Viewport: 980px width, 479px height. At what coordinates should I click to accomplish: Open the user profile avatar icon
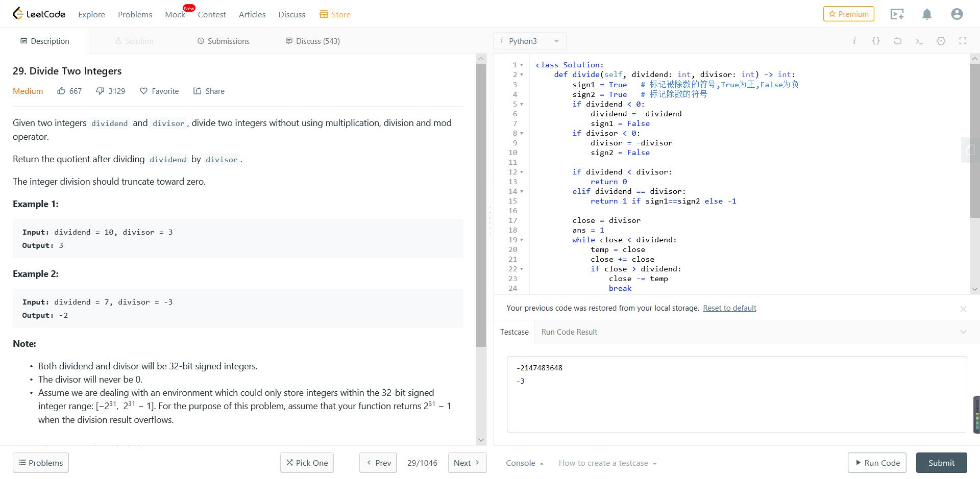click(x=957, y=14)
